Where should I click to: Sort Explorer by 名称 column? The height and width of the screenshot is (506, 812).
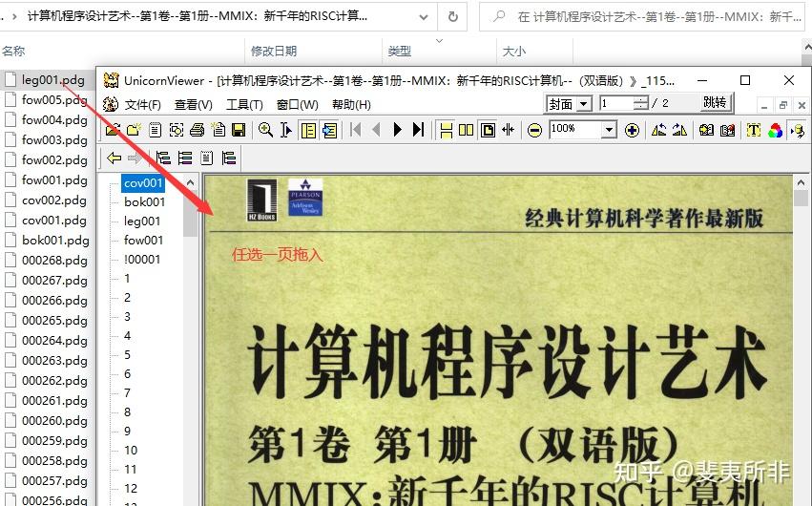(x=13, y=51)
